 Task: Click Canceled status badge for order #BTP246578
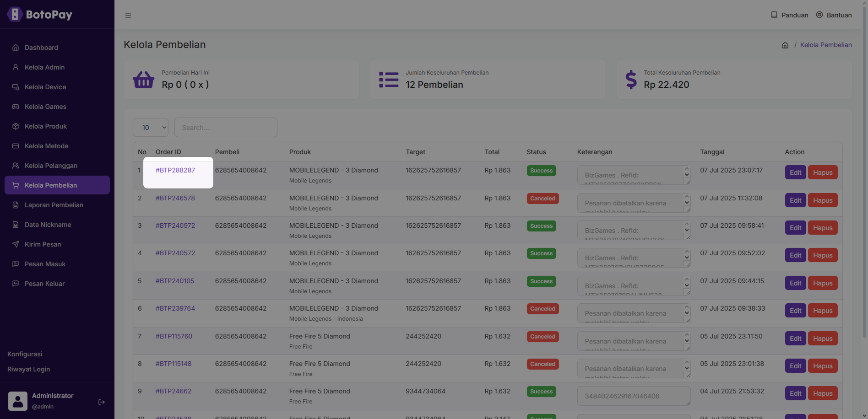[x=543, y=199]
